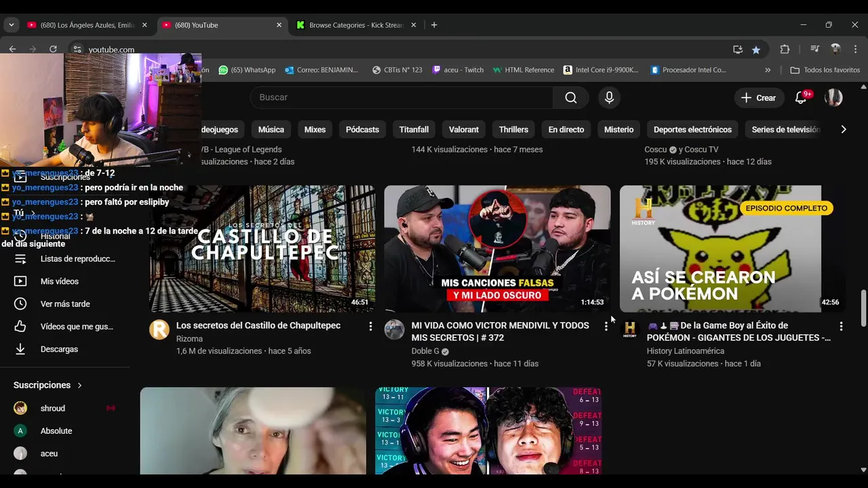Click the YouTube search magnifier button
The image size is (868, 488).
(x=571, y=98)
